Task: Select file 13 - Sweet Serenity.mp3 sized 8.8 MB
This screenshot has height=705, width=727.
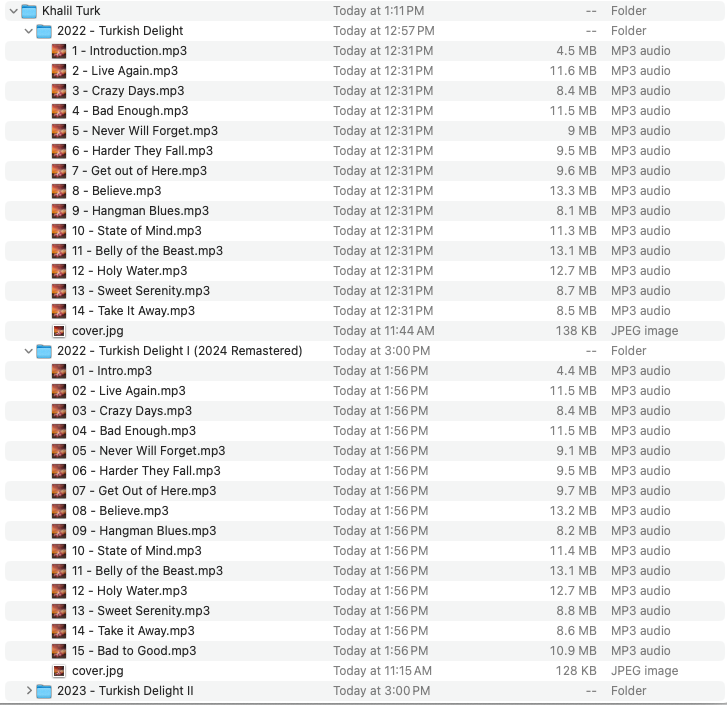Action: pos(141,611)
